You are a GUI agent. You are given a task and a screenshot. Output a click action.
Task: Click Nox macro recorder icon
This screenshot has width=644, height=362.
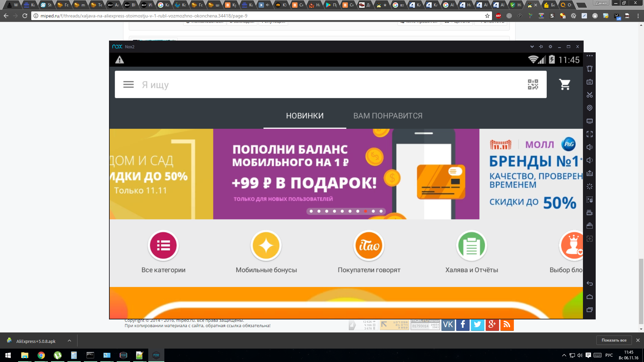(590, 199)
